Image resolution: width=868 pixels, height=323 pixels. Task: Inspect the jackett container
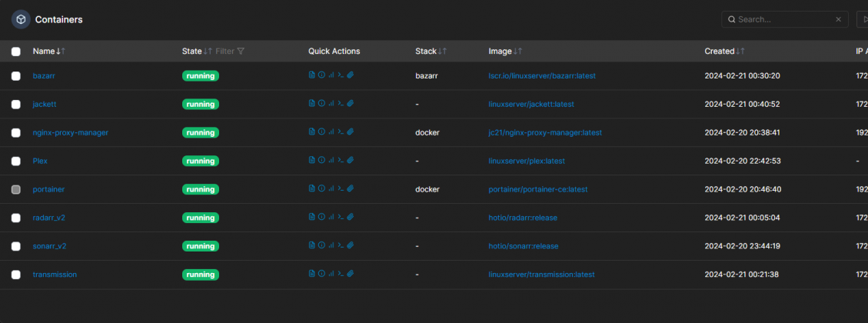click(321, 103)
